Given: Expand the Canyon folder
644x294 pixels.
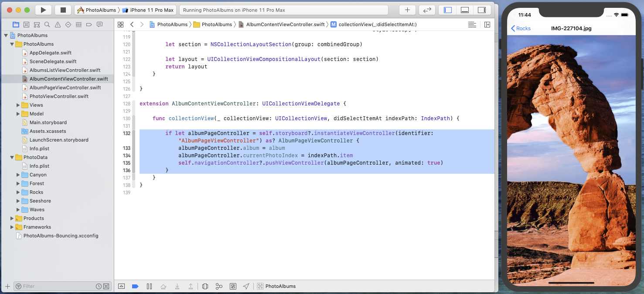Looking at the screenshot, I should click(x=18, y=175).
